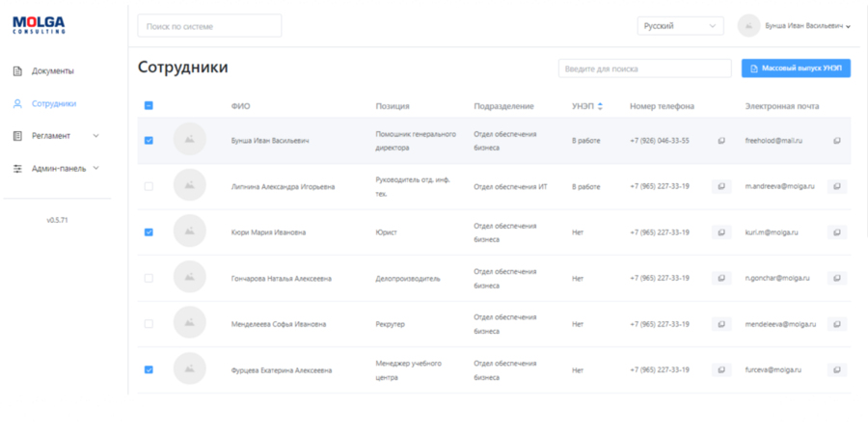This screenshot has width=868, height=436.
Task: Open the Регламент sidebar section
Action: [51, 136]
